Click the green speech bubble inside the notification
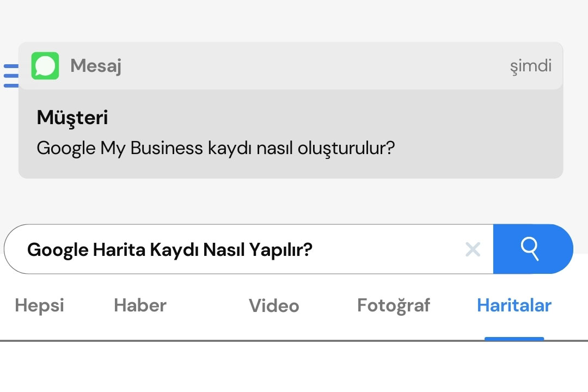Image resolution: width=588 pixels, height=392 pixels. point(45,65)
